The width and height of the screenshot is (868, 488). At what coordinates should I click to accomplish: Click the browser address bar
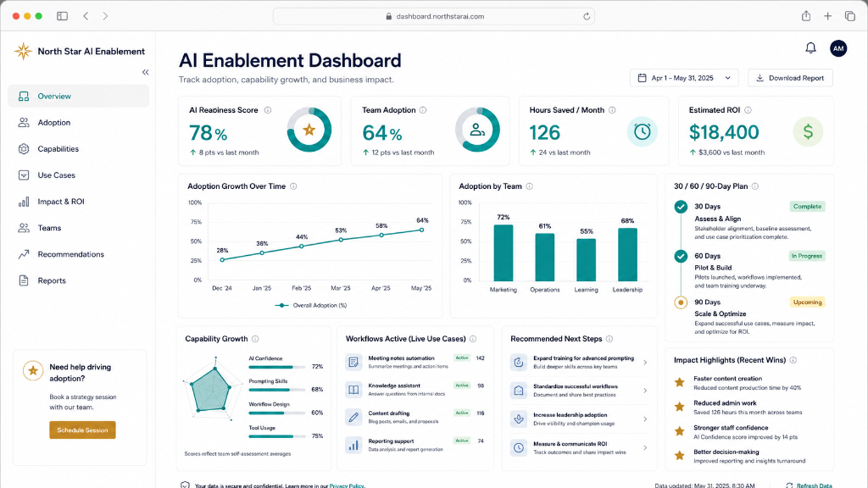433,16
